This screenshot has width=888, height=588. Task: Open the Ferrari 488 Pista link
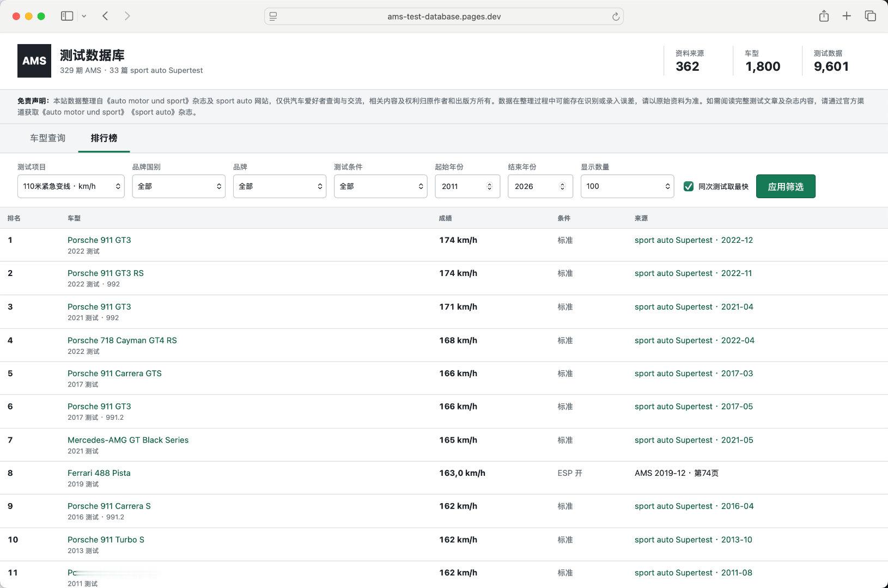(x=99, y=473)
